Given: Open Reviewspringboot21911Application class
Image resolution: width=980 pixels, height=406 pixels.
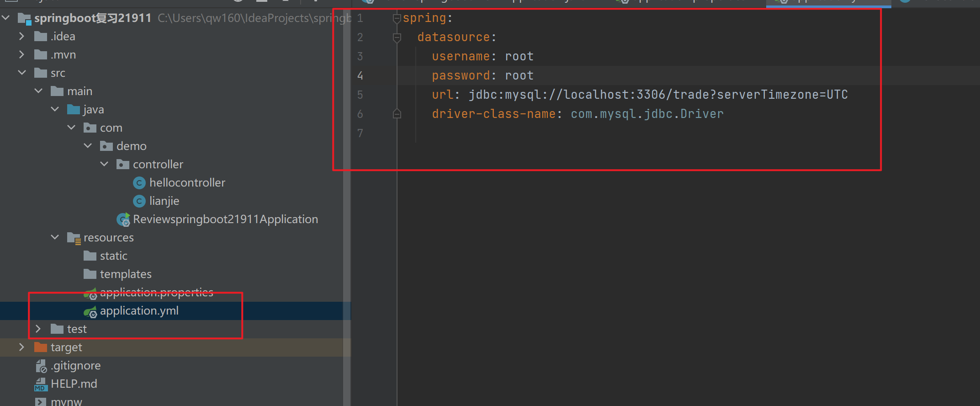Looking at the screenshot, I should point(225,219).
